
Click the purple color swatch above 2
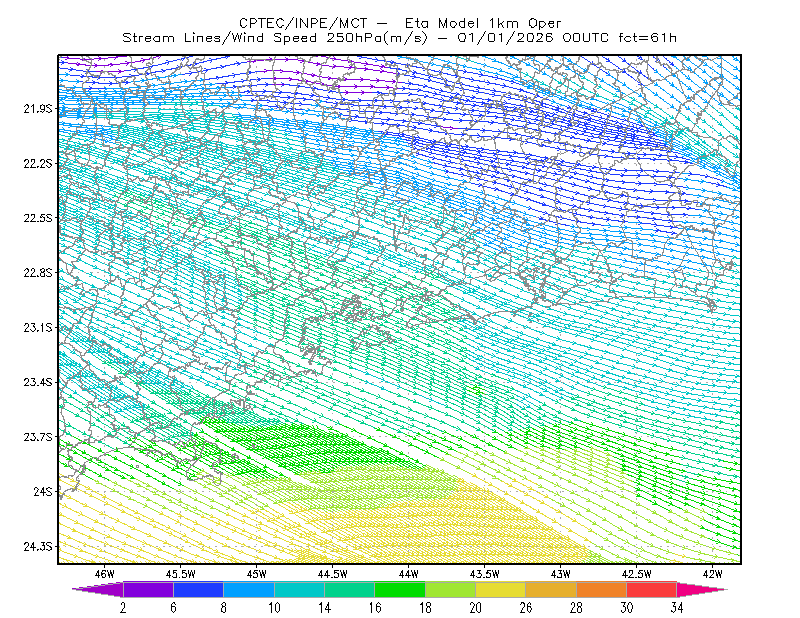148,589
